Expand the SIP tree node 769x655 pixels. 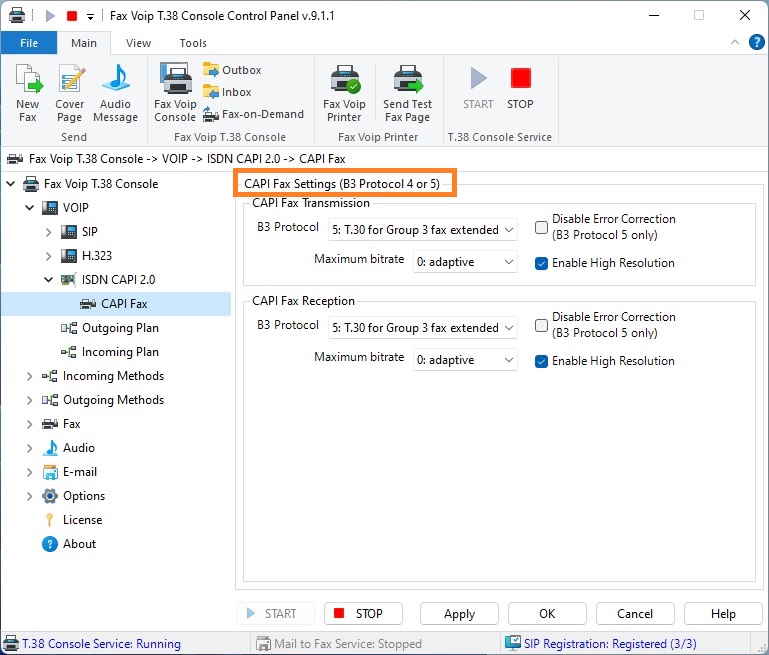tap(49, 232)
